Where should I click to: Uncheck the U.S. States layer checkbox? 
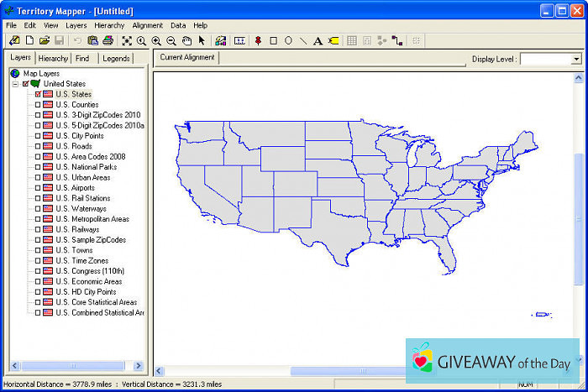38,94
